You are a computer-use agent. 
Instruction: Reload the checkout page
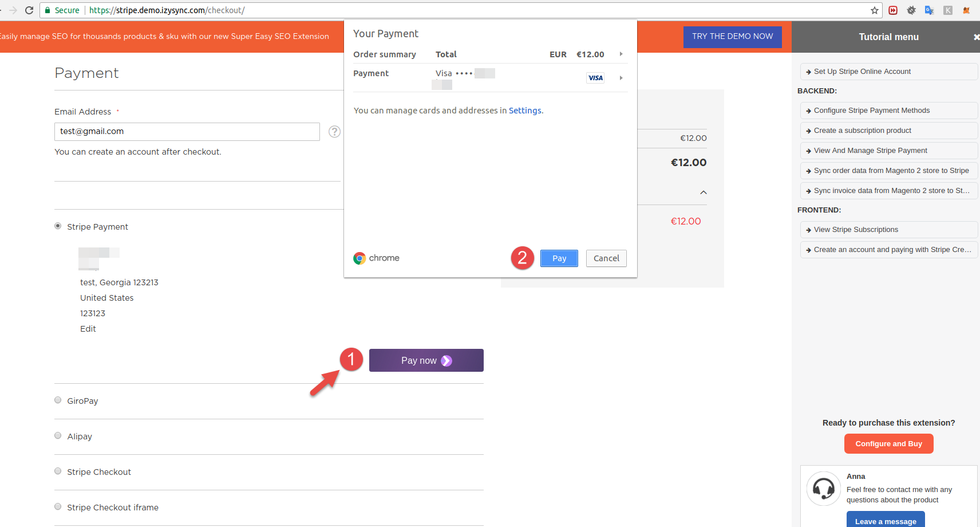[x=29, y=10]
